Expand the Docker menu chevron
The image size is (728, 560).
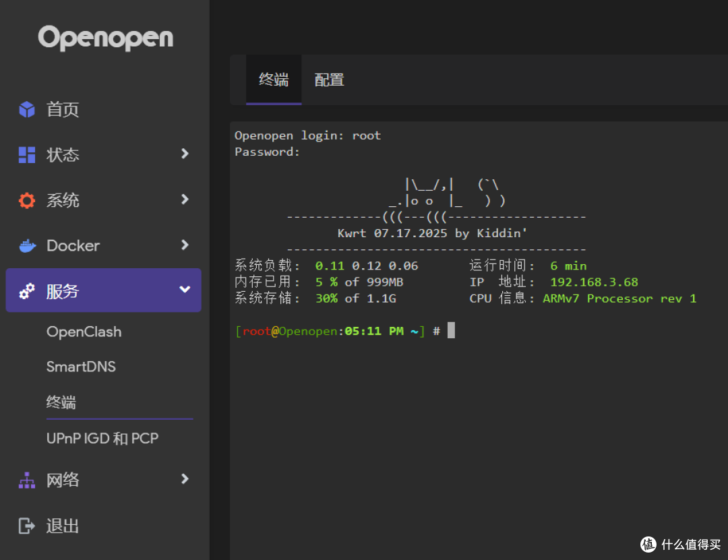tap(185, 245)
